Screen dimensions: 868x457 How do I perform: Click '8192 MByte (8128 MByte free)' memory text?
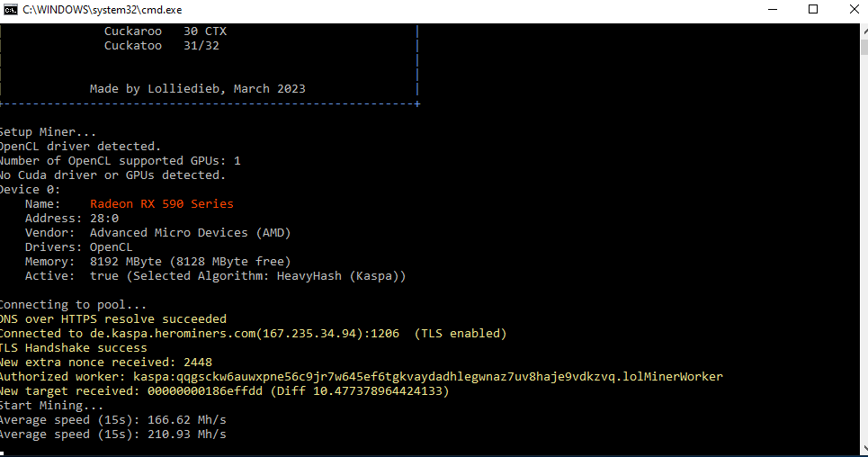pos(191,262)
